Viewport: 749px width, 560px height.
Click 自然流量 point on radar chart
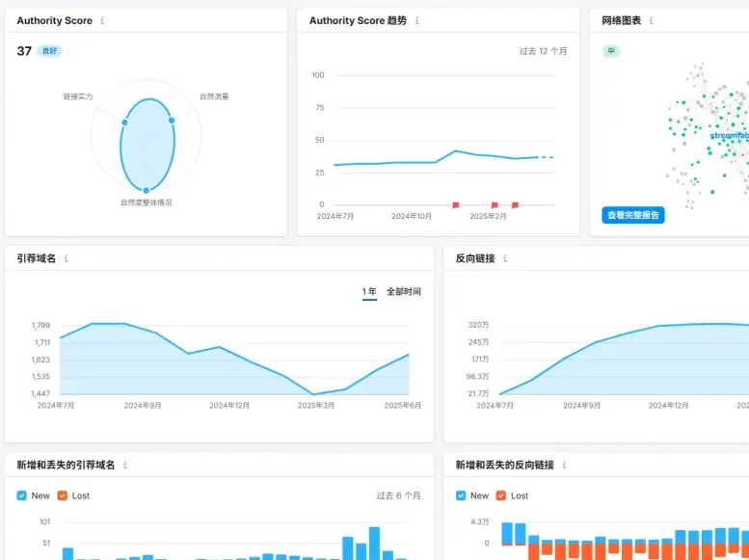(172, 120)
